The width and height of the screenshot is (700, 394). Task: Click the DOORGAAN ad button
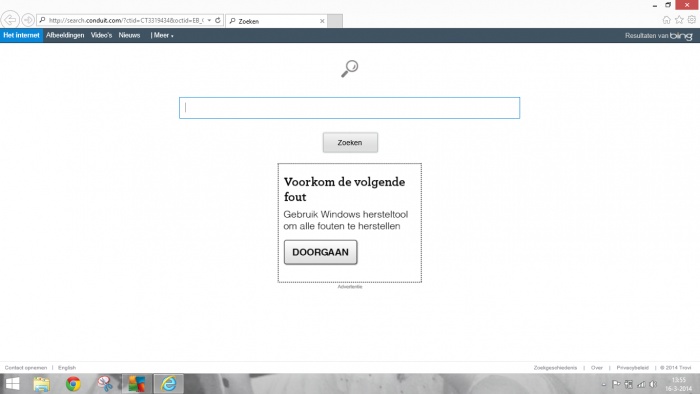pos(321,252)
